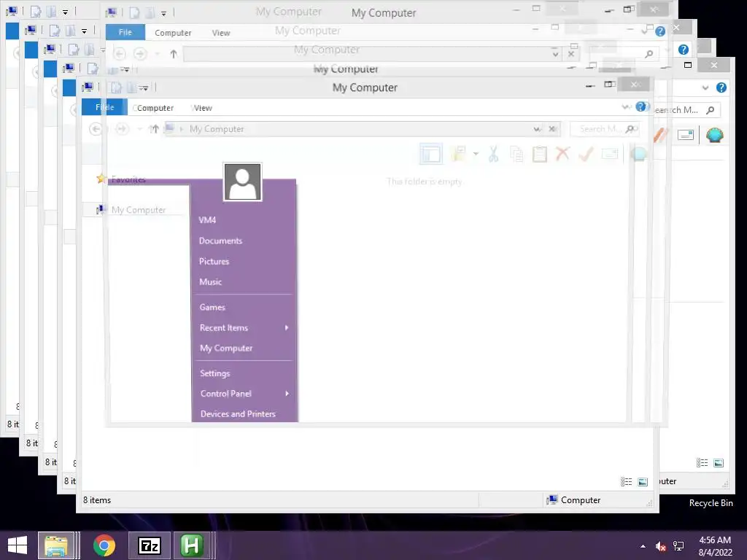The height and width of the screenshot is (560, 747).
Task: Open Pictures from the Start menu
Action: [x=214, y=262]
